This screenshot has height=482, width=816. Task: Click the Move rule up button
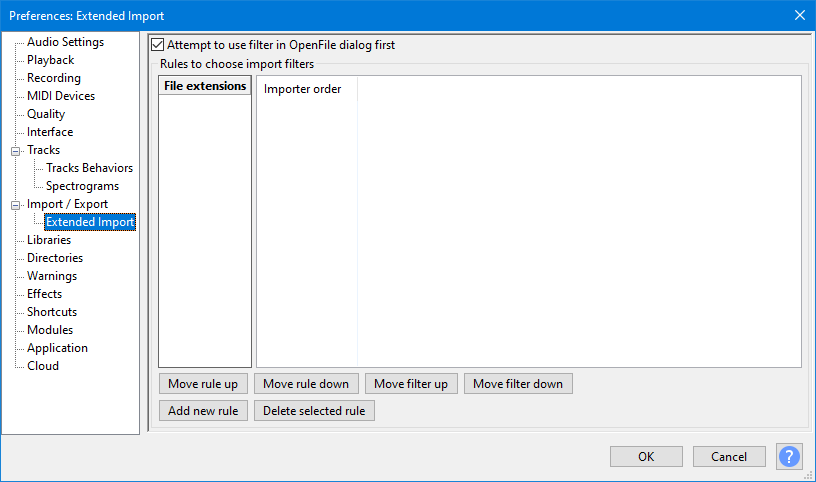coord(203,384)
